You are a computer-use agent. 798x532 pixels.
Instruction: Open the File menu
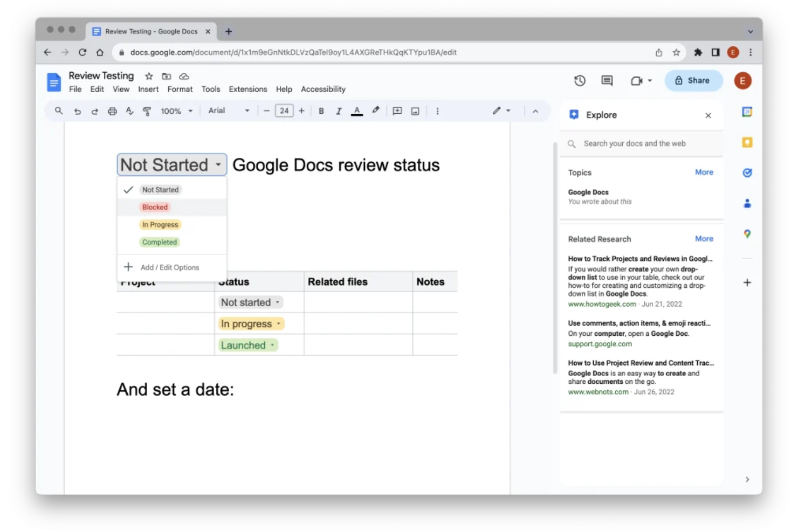coord(75,89)
